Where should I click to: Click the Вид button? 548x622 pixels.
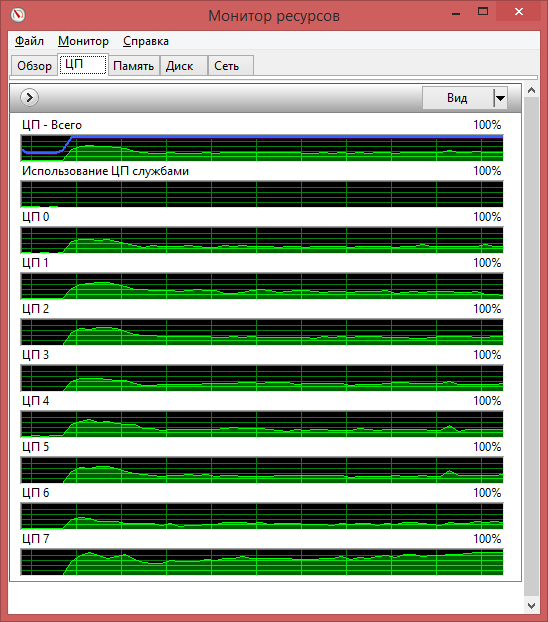458,98
